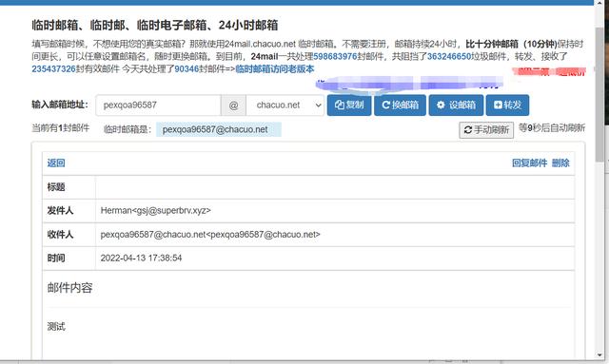Image resolution: width=609 pixels, height=364 pixels.
Task: Click the page vertical scrollbar thumb
Action: [x=600, y=95]
